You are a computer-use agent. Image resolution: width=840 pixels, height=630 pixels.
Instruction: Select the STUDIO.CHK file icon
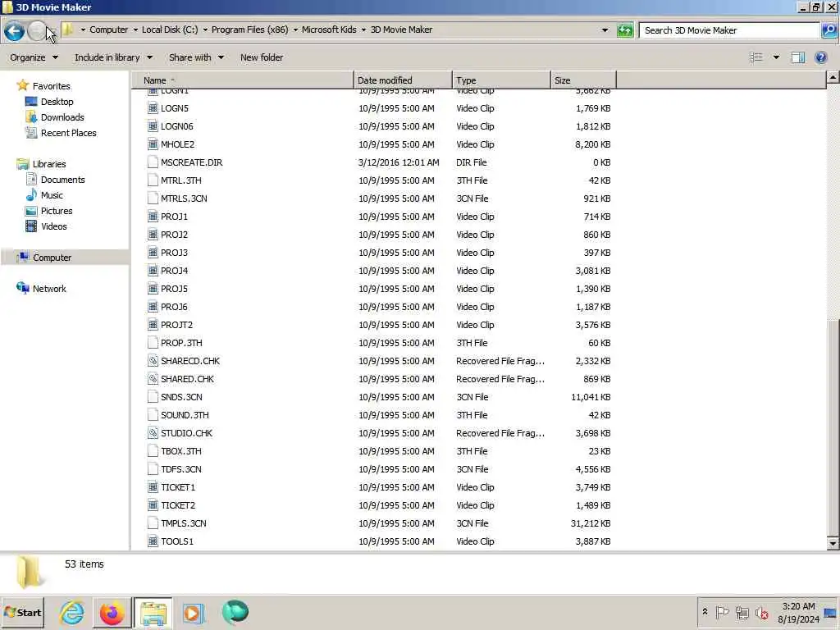(153, 433)
